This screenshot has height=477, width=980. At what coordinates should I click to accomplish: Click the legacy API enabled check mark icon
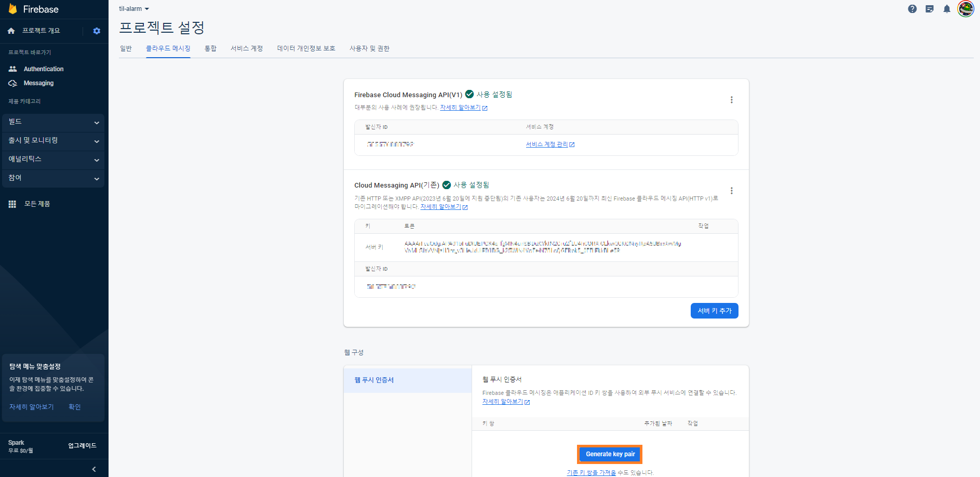447,185
